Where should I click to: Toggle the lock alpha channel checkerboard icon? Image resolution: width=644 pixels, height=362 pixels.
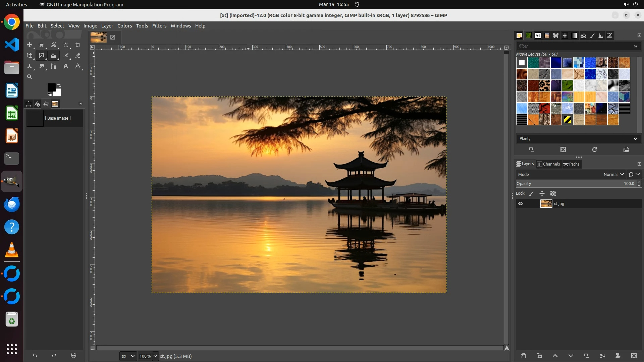553,193
